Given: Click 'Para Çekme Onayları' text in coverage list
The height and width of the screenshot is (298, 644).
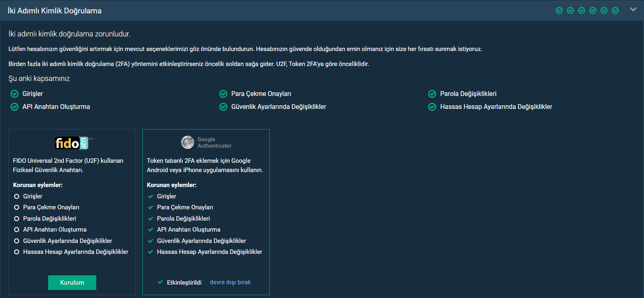Looking at the screenshot, I should pos(261,94).
